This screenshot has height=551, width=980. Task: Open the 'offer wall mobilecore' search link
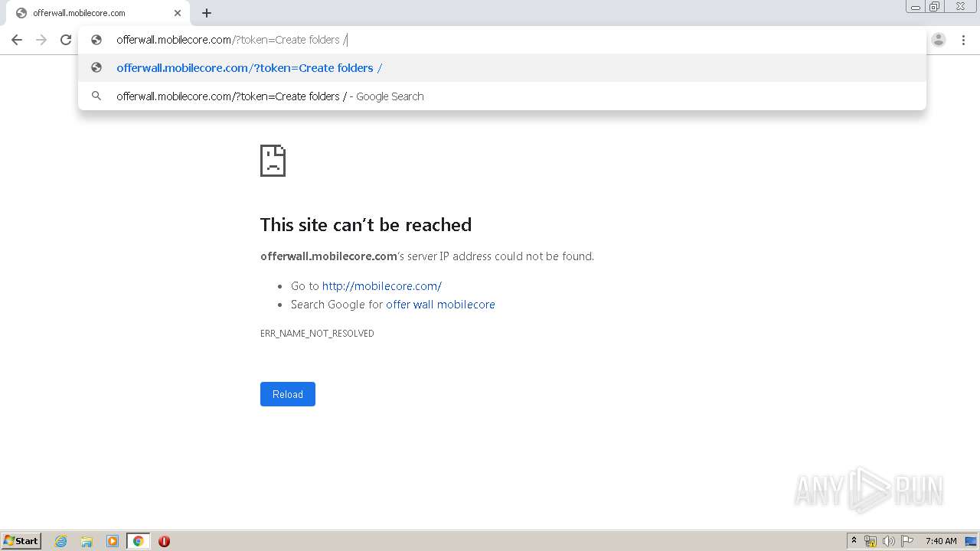click(440, 305)
